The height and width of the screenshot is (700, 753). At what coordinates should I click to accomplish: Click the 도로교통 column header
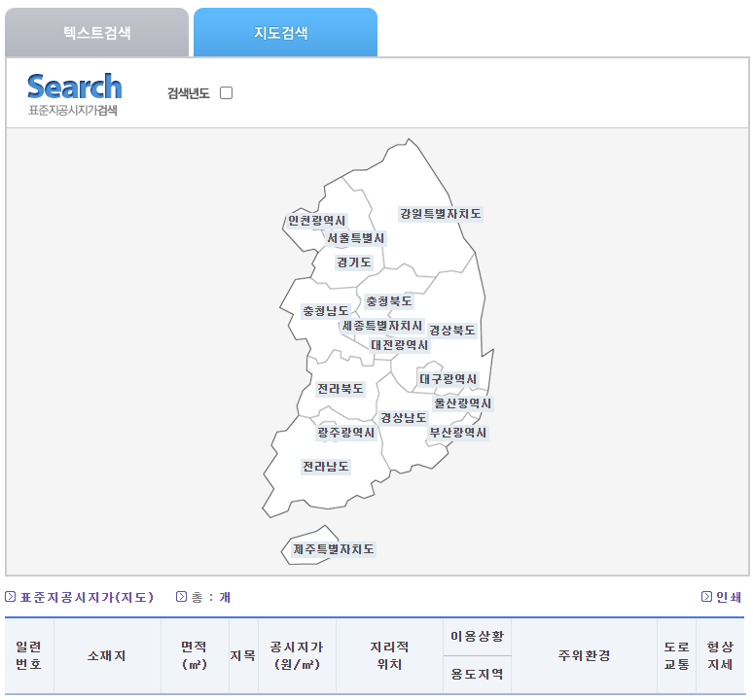click(677, 655)
